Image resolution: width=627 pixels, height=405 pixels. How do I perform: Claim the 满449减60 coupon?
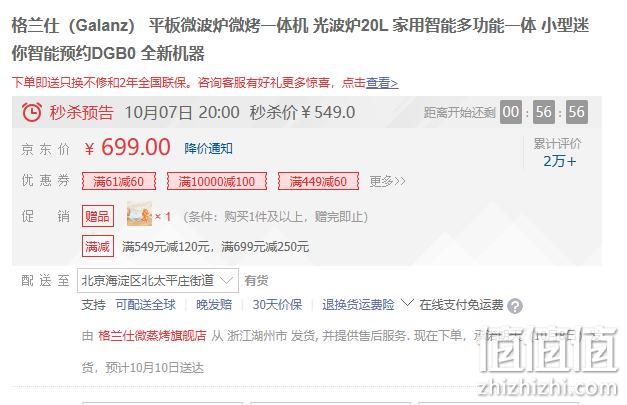[318, 182]
